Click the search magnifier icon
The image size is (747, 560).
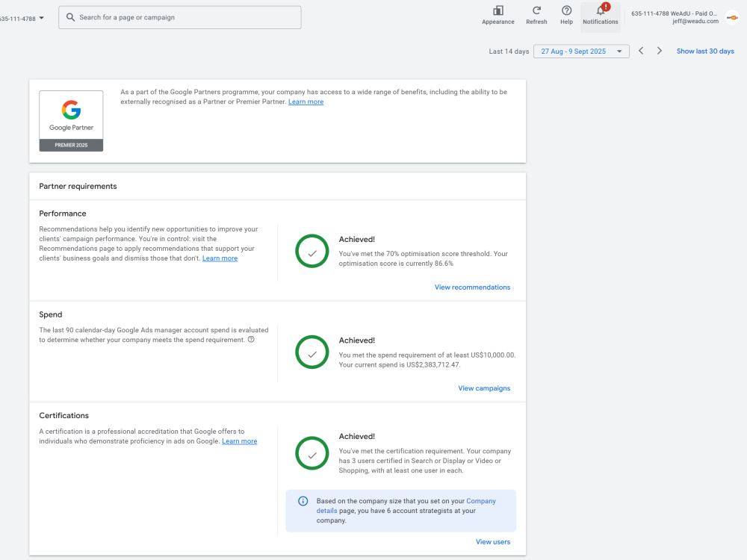coord(70,17)
